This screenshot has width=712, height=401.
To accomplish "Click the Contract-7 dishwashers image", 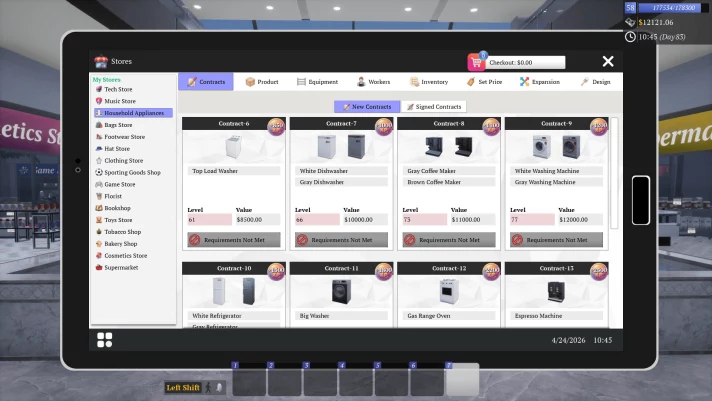I will (341, 147).
